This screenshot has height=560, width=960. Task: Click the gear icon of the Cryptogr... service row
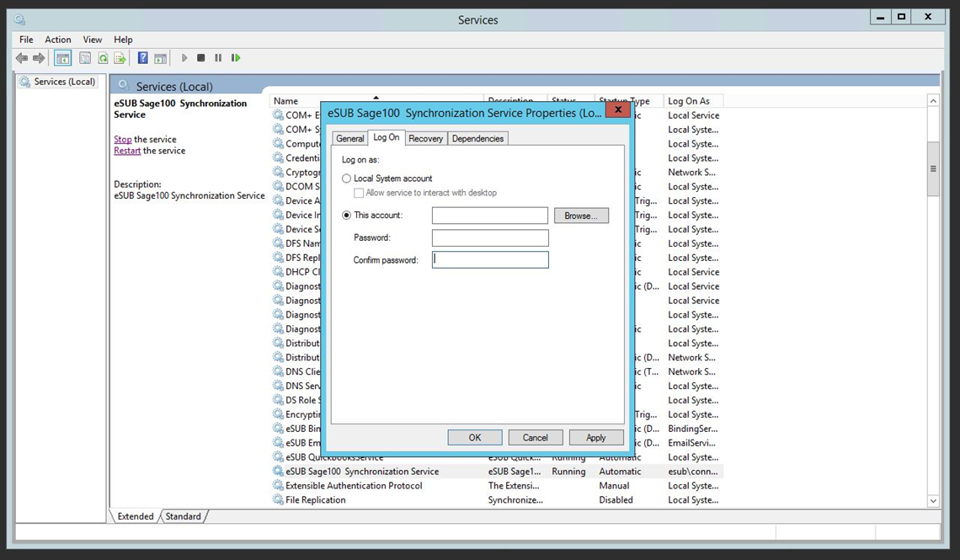[x=278, y=173]
